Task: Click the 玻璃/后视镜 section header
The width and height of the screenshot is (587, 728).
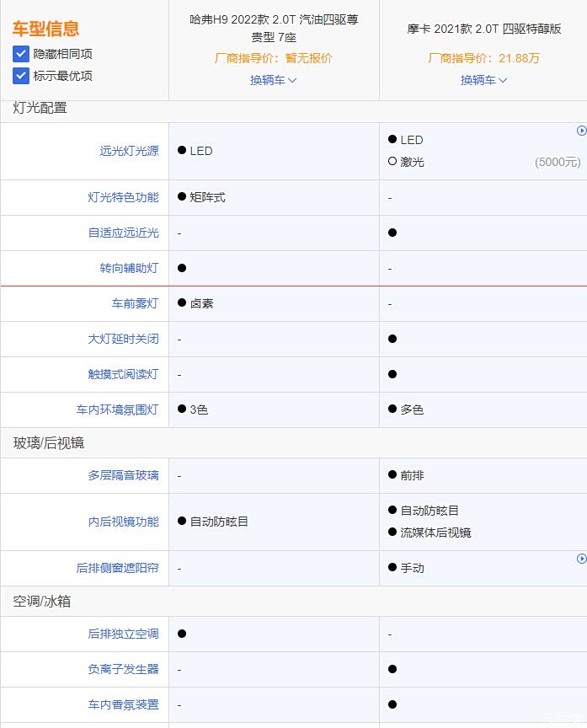Action: click(x=49, y=443)
